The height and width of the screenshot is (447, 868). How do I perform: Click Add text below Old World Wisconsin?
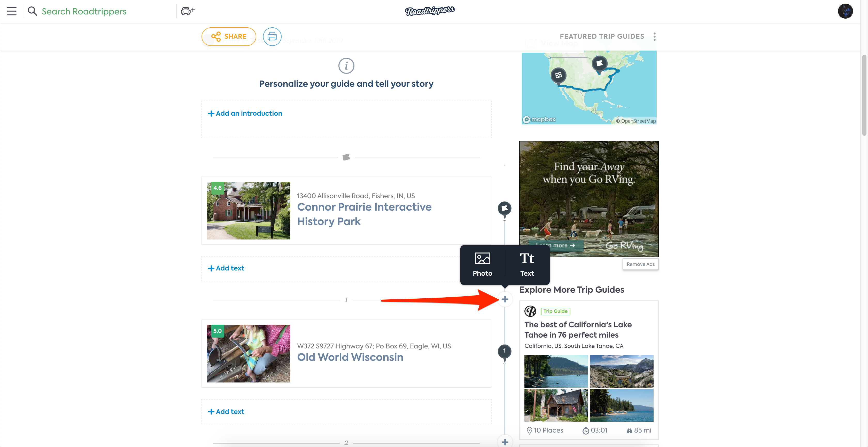(226, 412)
